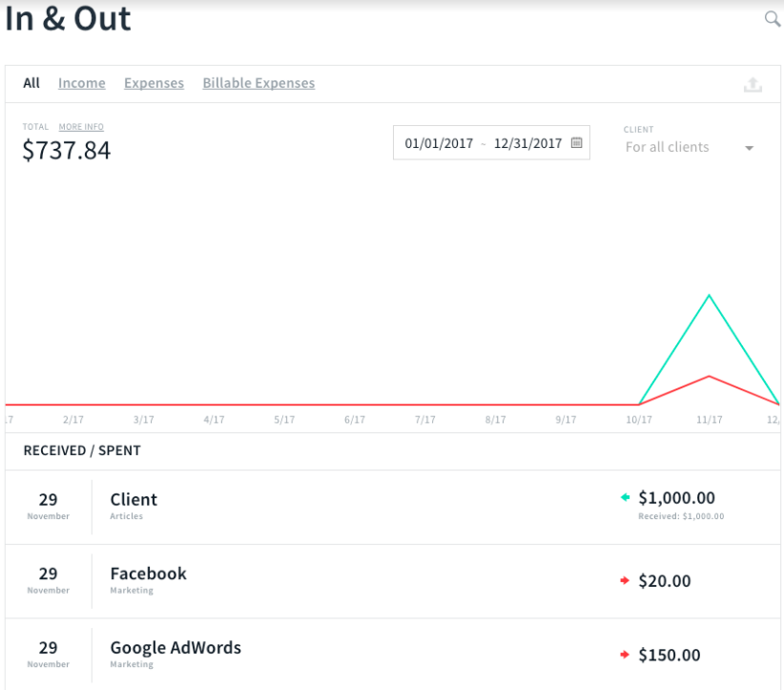The image size is (784, 690).
Task: Open the MORE INFO link
Action: tap(81, 127)
